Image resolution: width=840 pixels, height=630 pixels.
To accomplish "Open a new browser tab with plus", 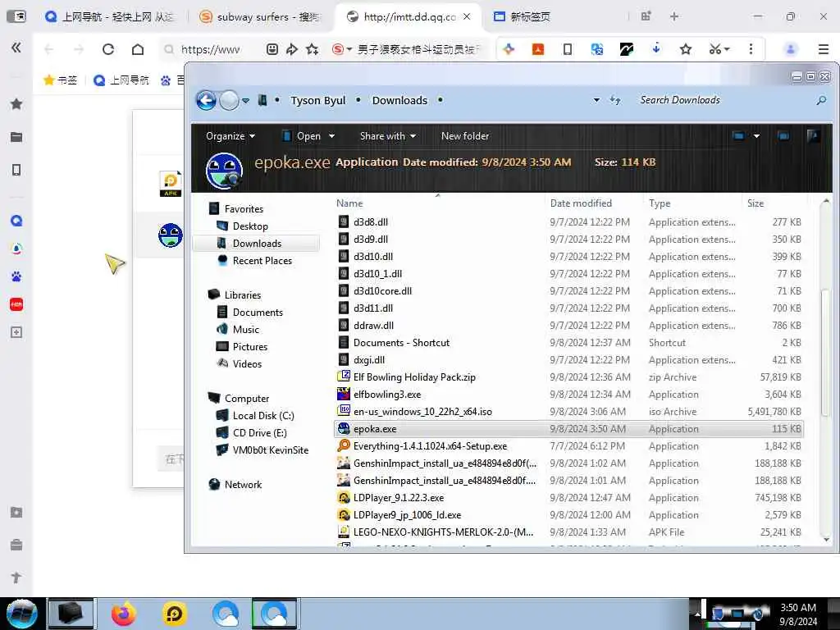I will pos(674,16).
